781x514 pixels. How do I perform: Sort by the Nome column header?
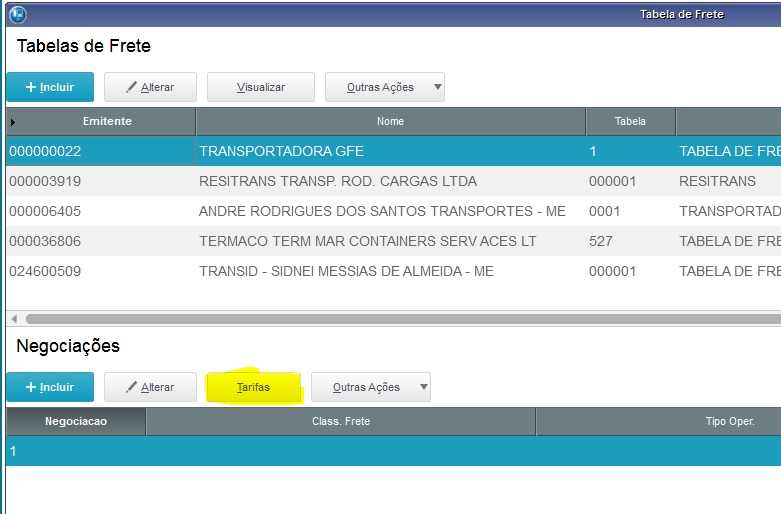[x=390, y=122]
